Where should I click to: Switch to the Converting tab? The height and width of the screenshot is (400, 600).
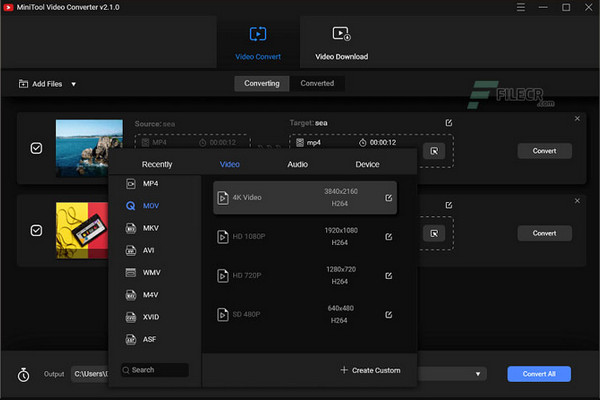pos(262,83)
